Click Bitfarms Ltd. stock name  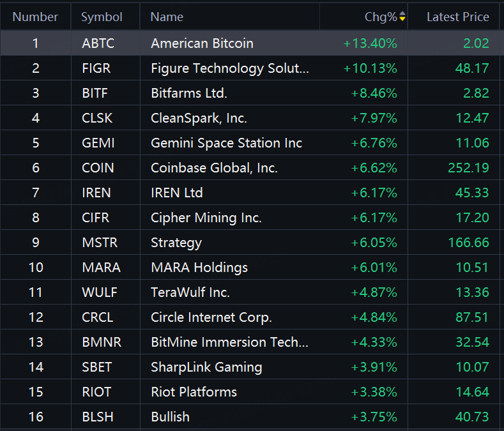(189, 93)
